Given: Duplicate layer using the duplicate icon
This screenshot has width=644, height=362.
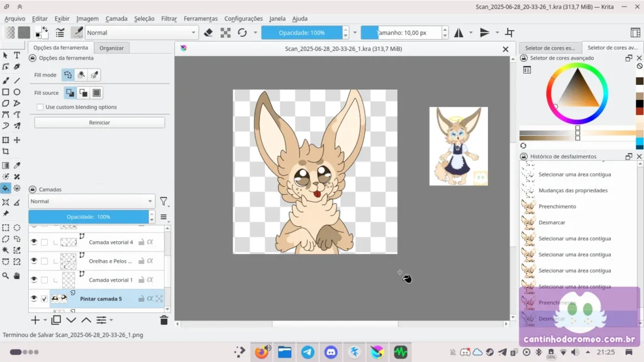Looking at the screenshot, I should (56, 320).
